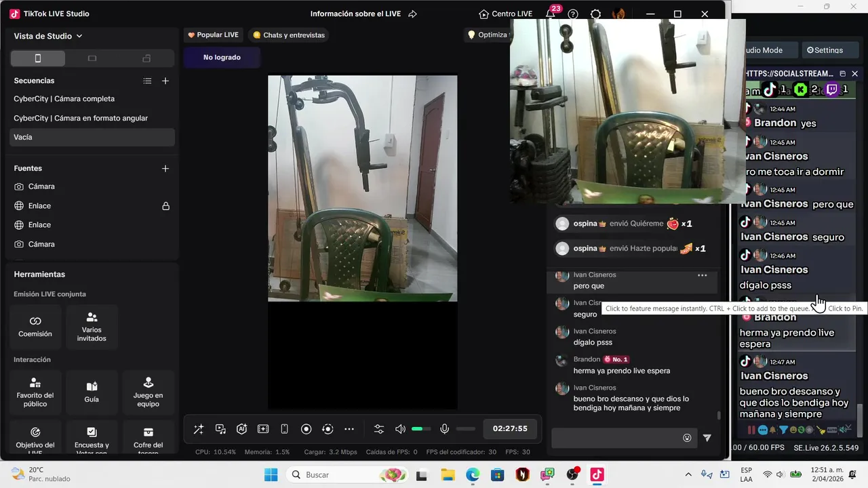Add a new scene in Secuencias
868x488 pixels.
165,81
